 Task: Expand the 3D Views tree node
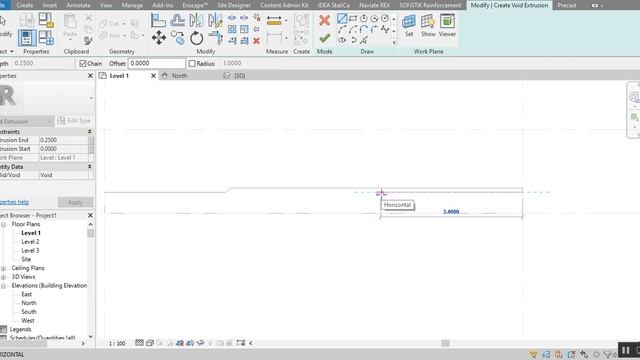pos(4,277)
